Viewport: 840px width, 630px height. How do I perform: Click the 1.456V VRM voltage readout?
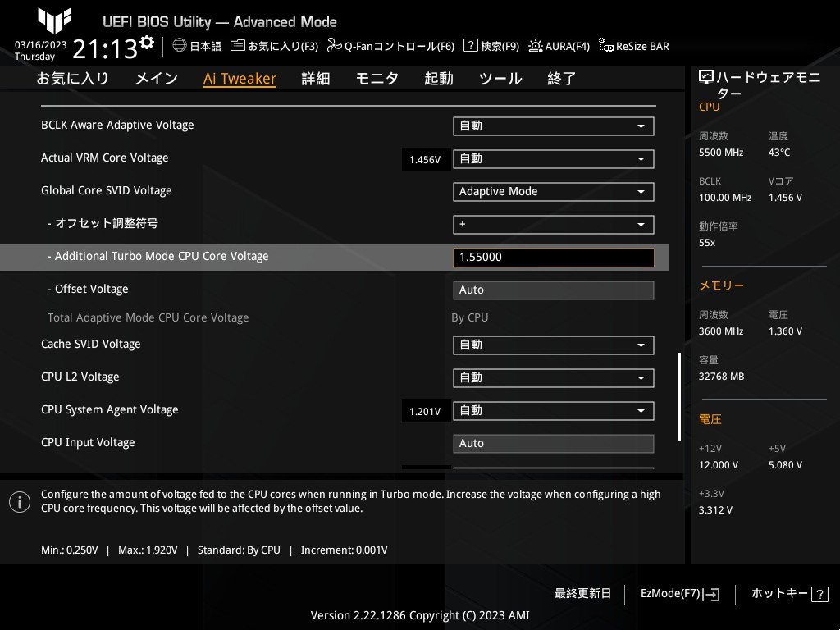425,160
